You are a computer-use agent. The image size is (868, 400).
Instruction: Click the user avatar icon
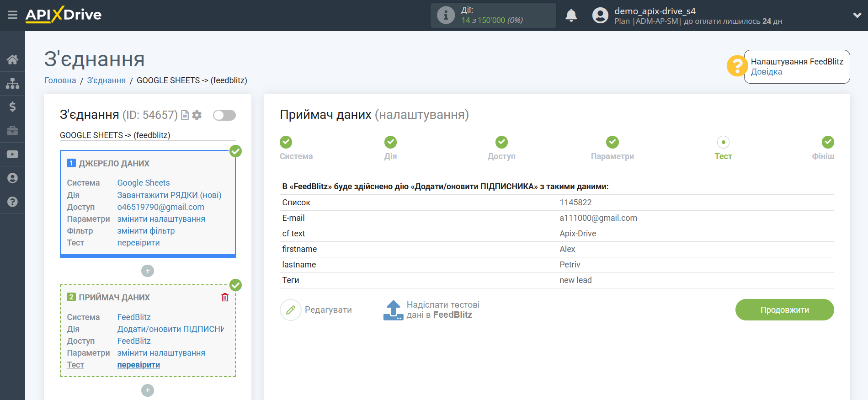(x=600, y=15)
